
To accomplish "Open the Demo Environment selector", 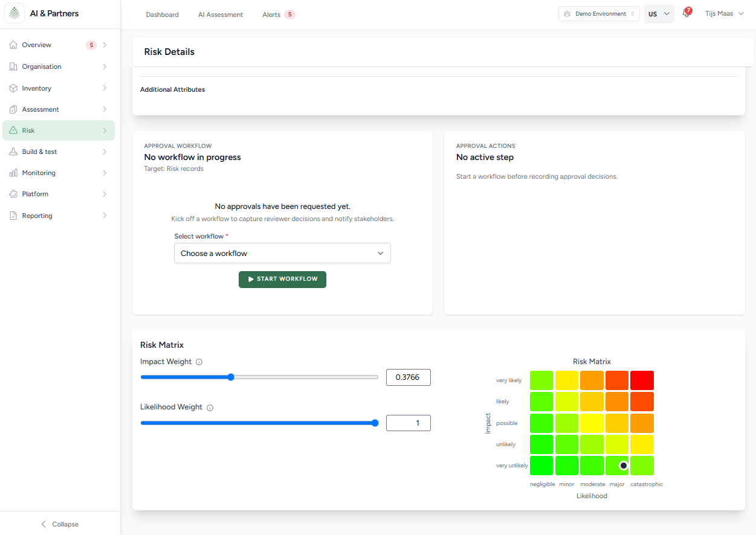I will [x=599, y=14].
